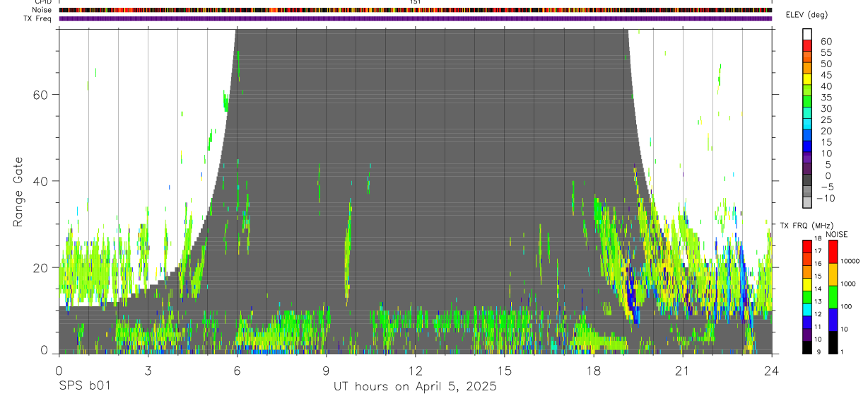Click the 6 hour tick label
The height and width of the screenshot is (401, 868).
237,371
